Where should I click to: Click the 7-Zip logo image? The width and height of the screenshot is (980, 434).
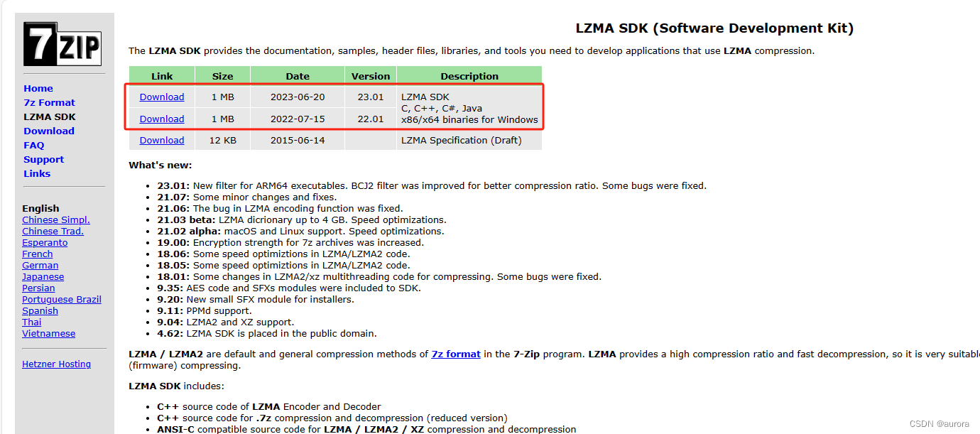63,44
